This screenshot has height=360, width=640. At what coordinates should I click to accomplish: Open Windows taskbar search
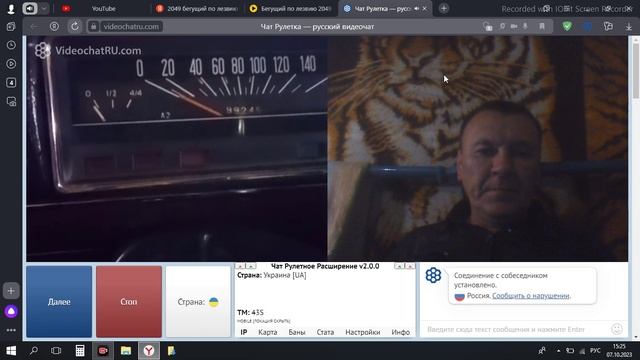click(34, 351)
